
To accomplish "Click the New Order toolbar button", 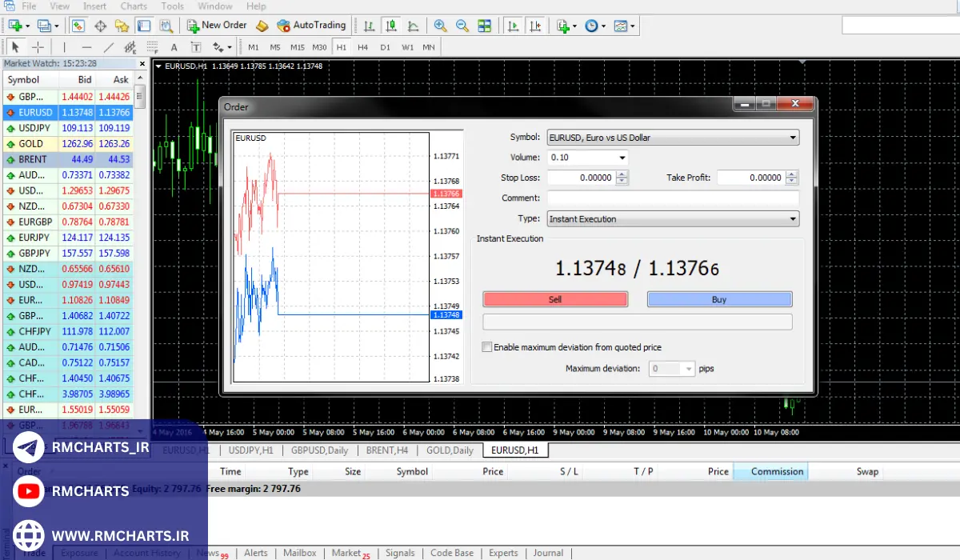I will click(x=217, y=26).
